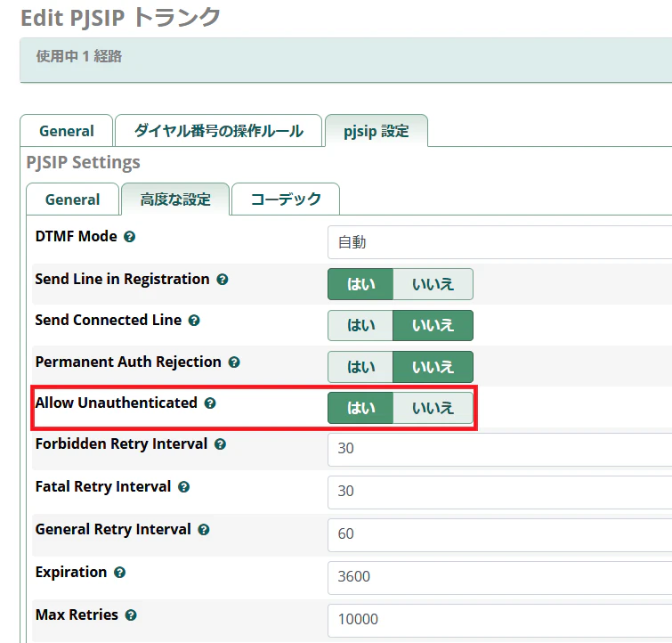
Task: Set Send Line in Registration to いいえ
Action: (433, 284)
